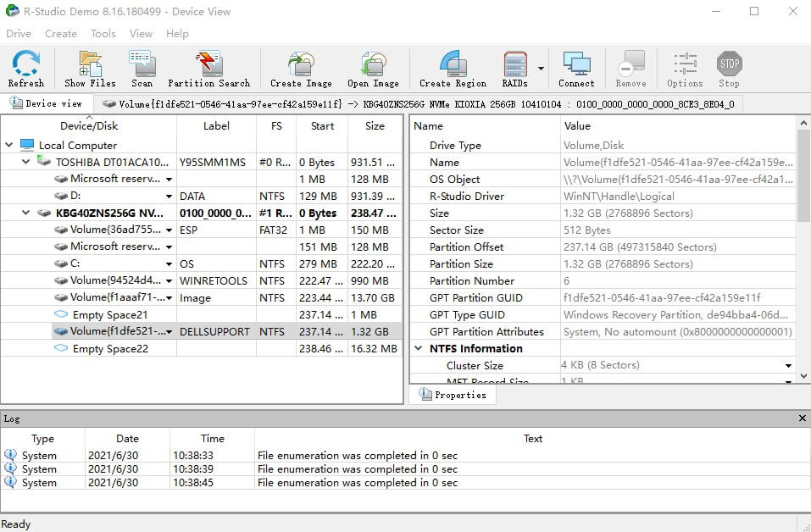
Task: Open the dropdown arrow next to D: partition
Action: pos(169,196)
